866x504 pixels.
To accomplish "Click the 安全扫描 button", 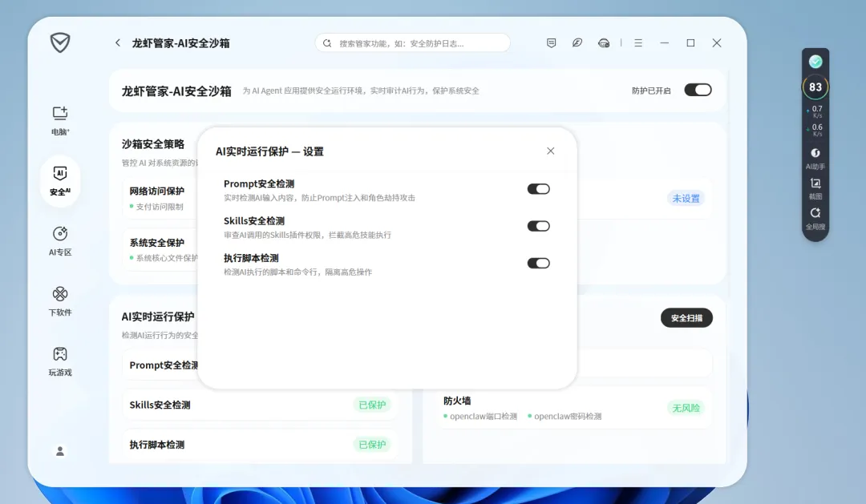I will pos(686,318).
